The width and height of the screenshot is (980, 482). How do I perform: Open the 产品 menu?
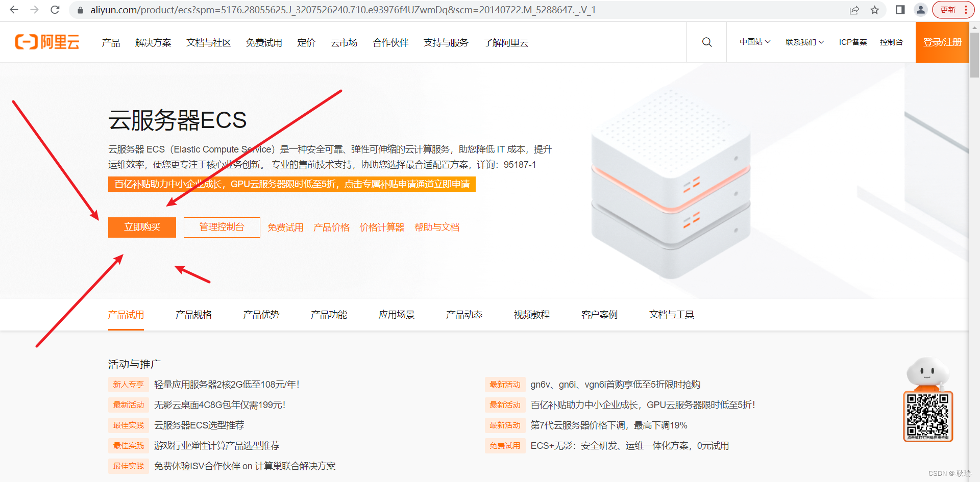[x=111, y=42]
